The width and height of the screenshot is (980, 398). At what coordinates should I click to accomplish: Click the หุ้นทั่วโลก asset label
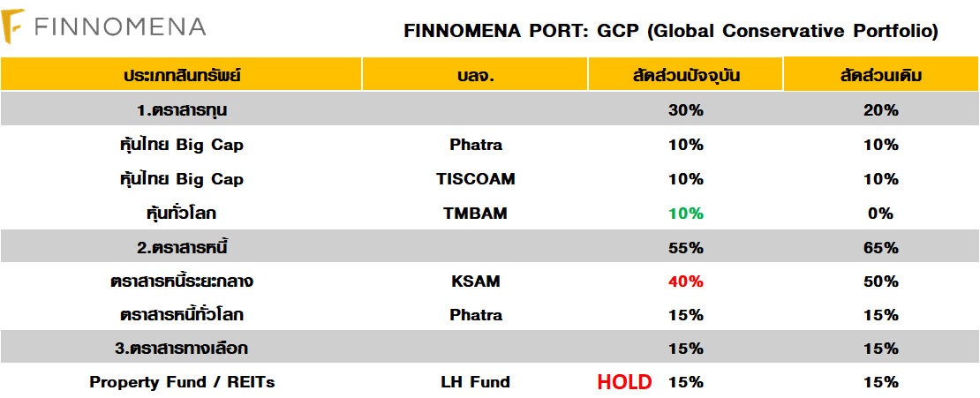point(182,214)
